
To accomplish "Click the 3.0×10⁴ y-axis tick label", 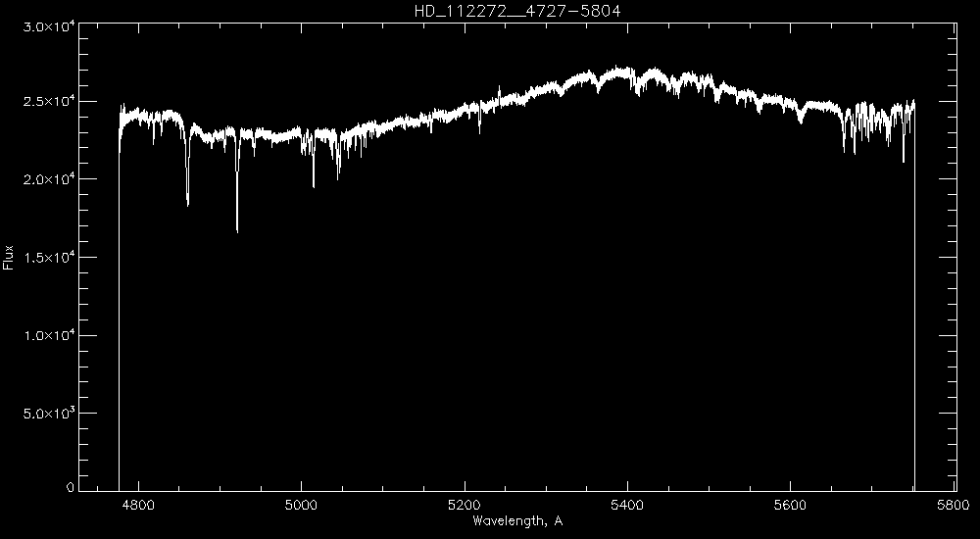I will (51, 27).
